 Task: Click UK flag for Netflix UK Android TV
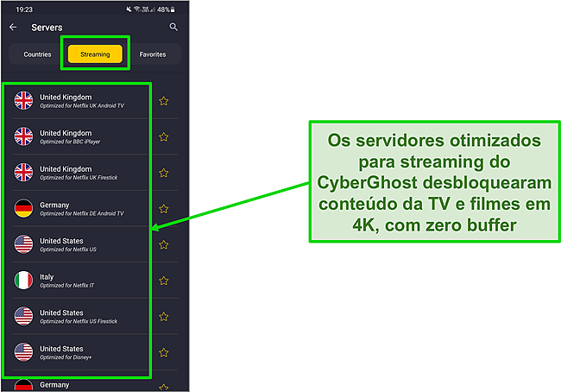tap(23, 101)
